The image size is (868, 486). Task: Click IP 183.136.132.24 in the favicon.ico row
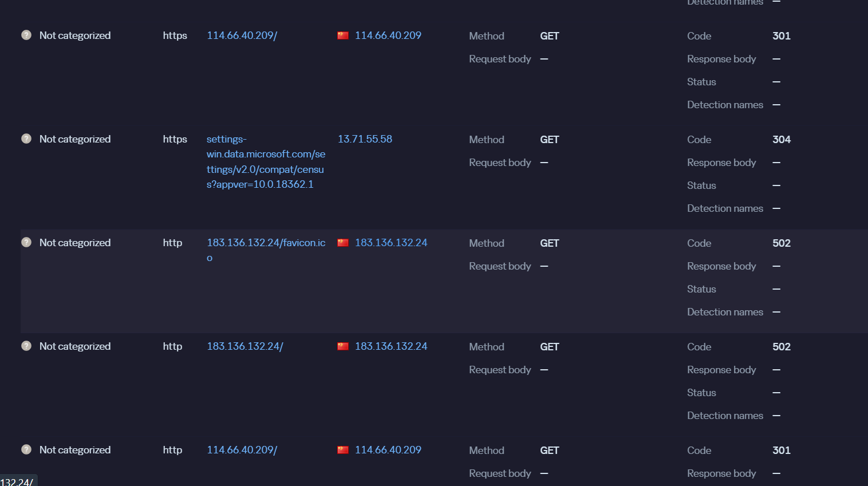coord(390,243)
